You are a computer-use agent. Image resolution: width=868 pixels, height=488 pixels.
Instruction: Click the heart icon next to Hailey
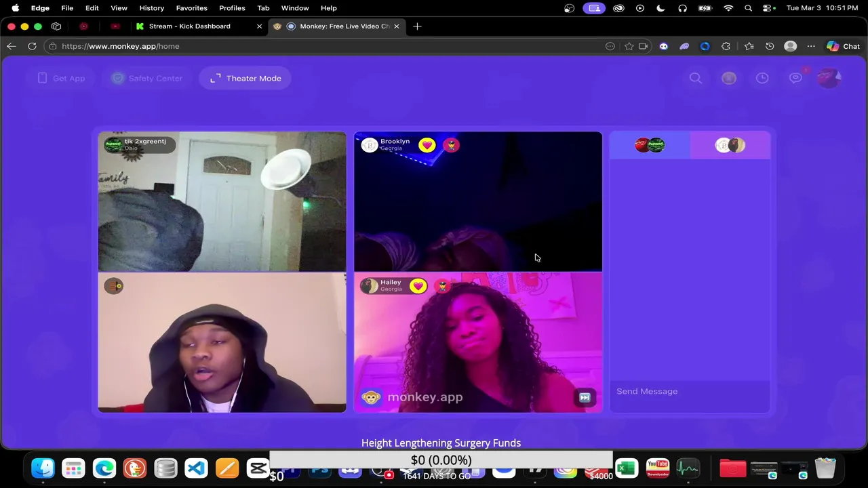click(x=418, y=286)
